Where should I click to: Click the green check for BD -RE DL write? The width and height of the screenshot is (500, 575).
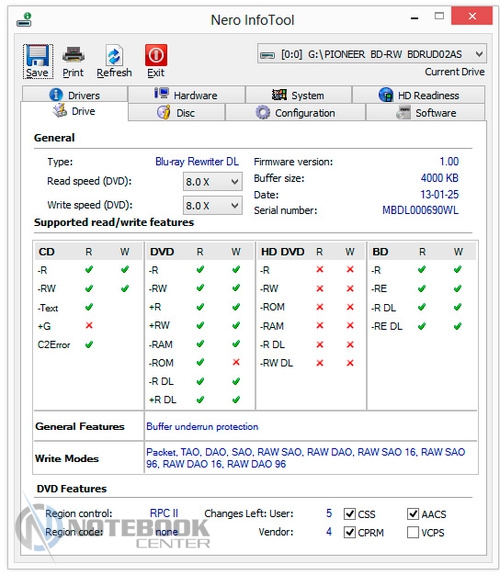pyautogui.click(x=457, y=326)
